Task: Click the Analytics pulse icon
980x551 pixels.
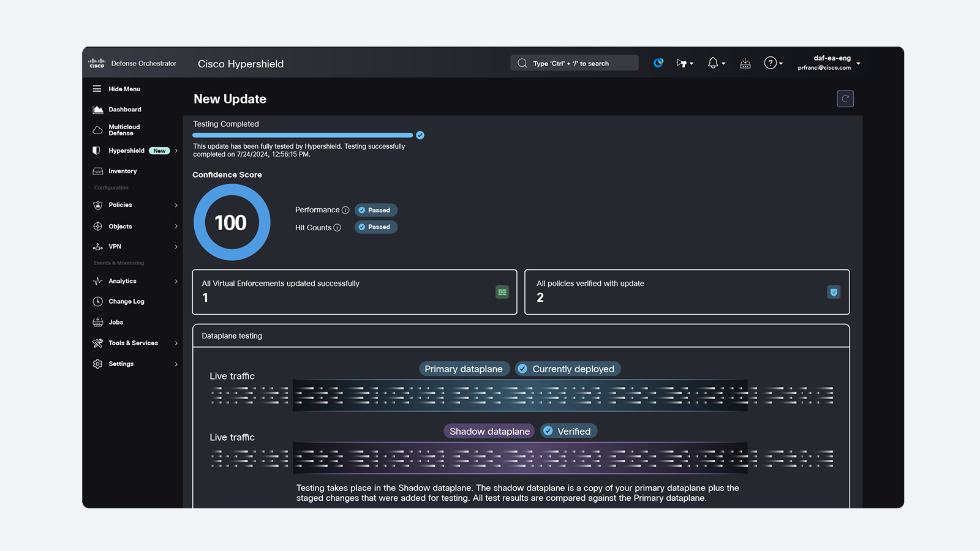Action: 97,281
